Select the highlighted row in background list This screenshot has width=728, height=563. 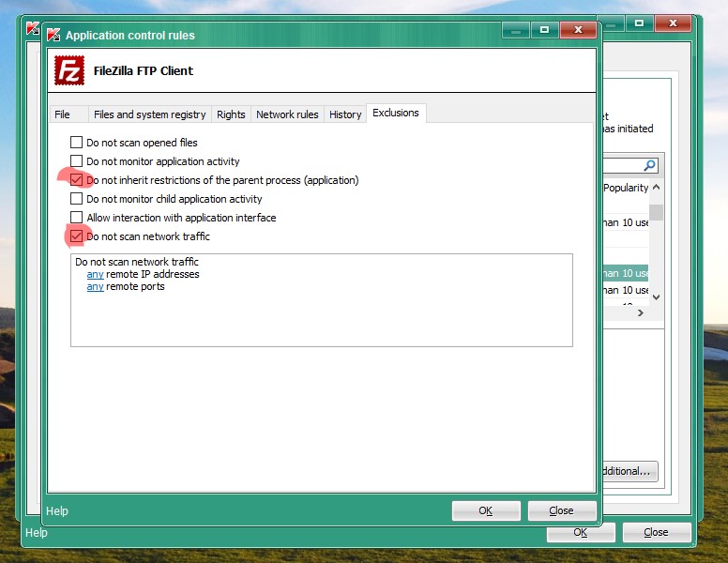coord(626,273)
